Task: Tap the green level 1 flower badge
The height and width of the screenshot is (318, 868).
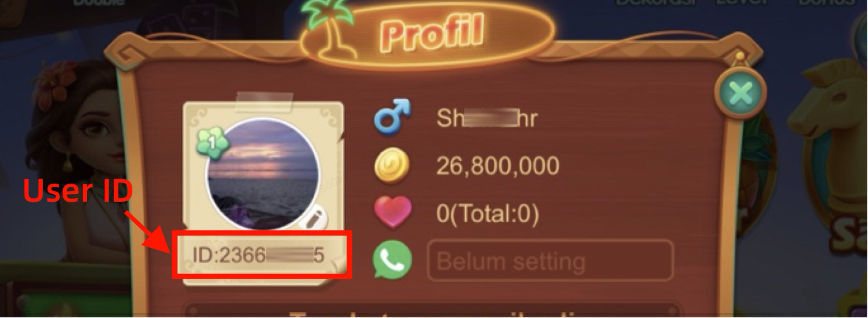Action: click(212, 143)
